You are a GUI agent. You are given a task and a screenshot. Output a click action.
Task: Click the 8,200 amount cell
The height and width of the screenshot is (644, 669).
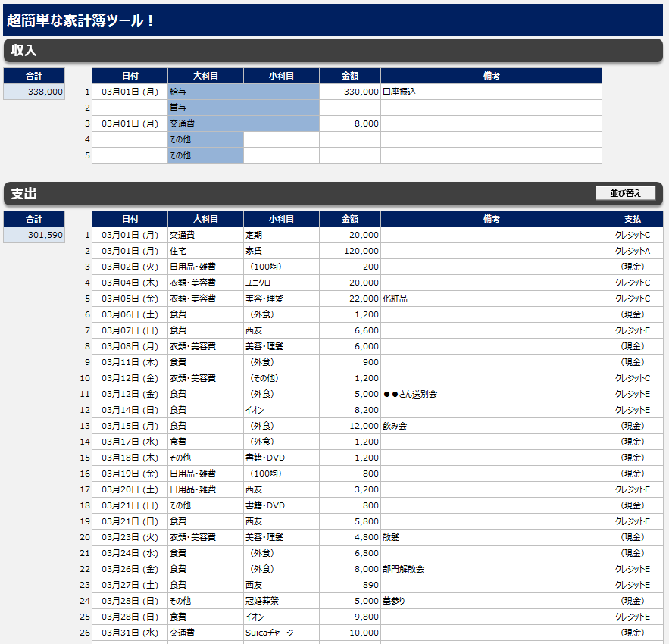pyautogui.click(x=350, y=410)
